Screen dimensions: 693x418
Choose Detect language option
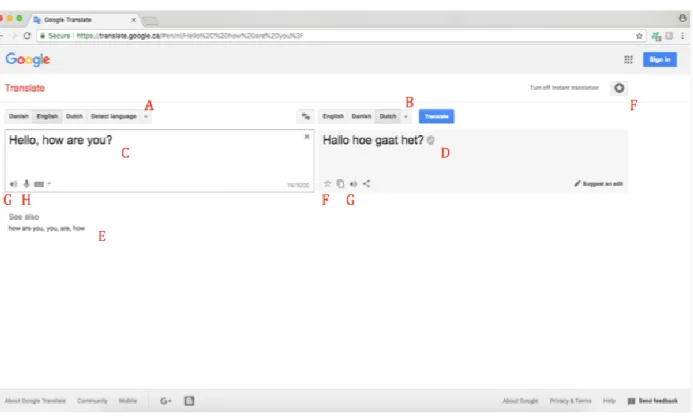point(114,116)
